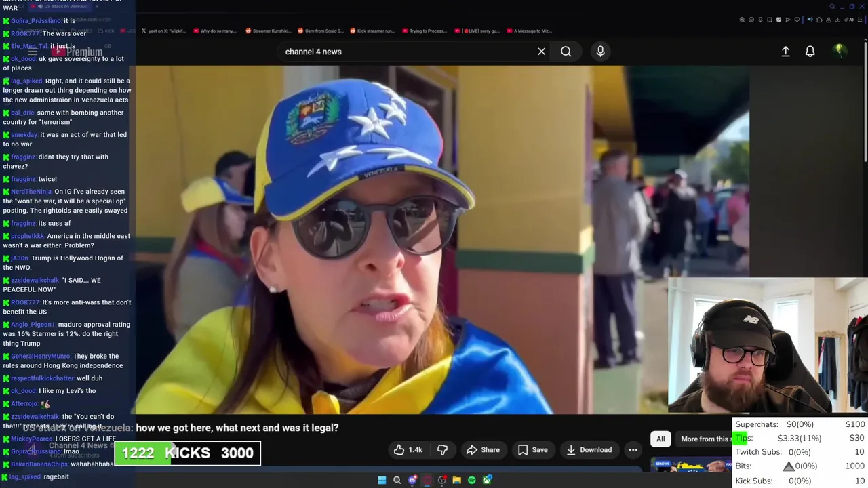This screenshot has width=868, height=488.
Task: Open Windows taskbar search
Action: pos(397,480)
